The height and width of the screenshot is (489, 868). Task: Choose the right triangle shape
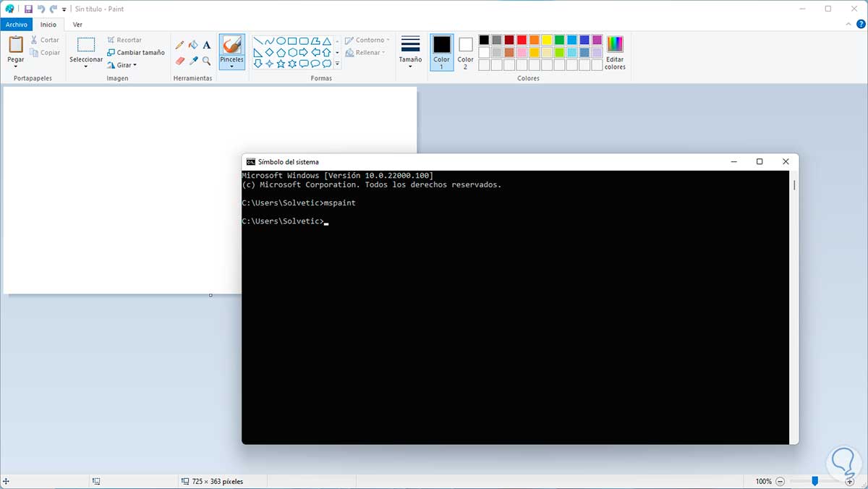pos(258,52)
